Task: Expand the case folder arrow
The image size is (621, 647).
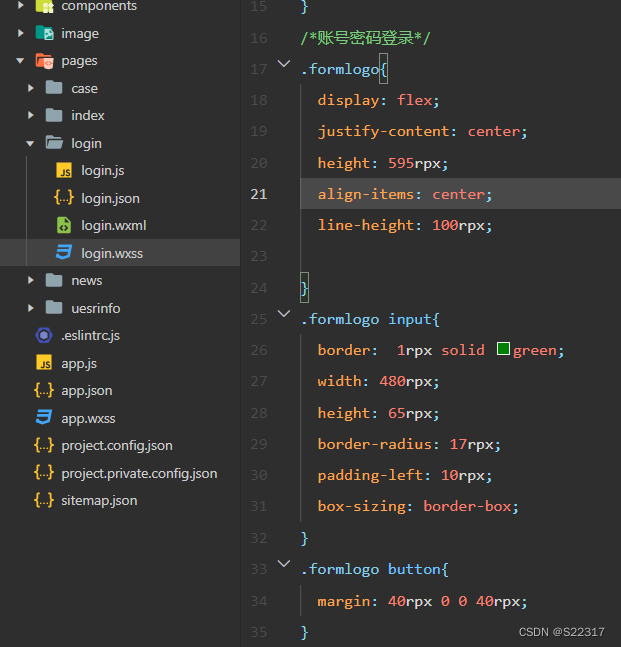Action: 31,88
